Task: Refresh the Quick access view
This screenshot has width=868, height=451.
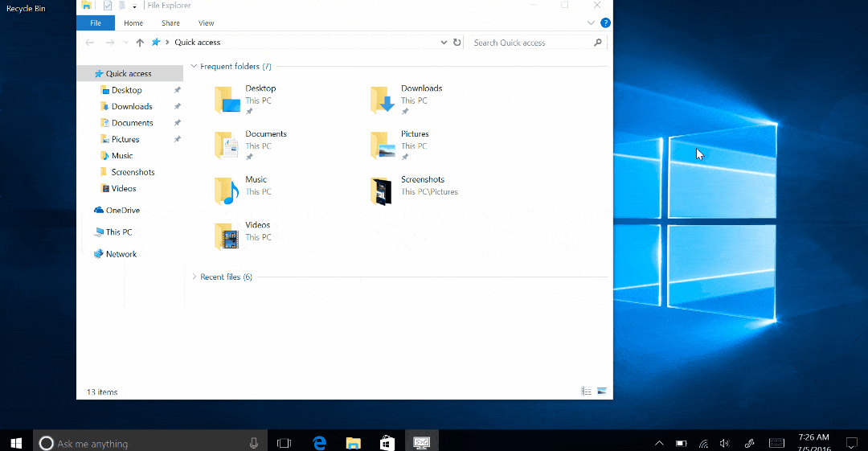Action: pyautogui.click(x=457, y=43)
